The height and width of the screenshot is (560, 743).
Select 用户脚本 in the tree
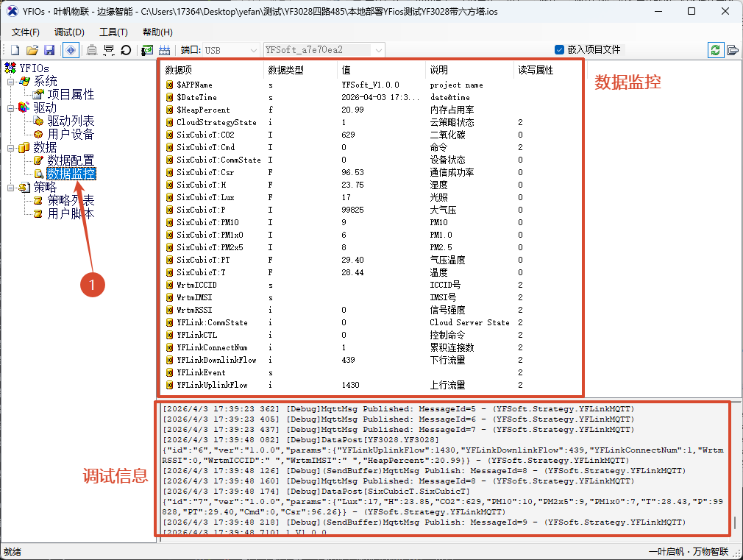tap(71, 213)
